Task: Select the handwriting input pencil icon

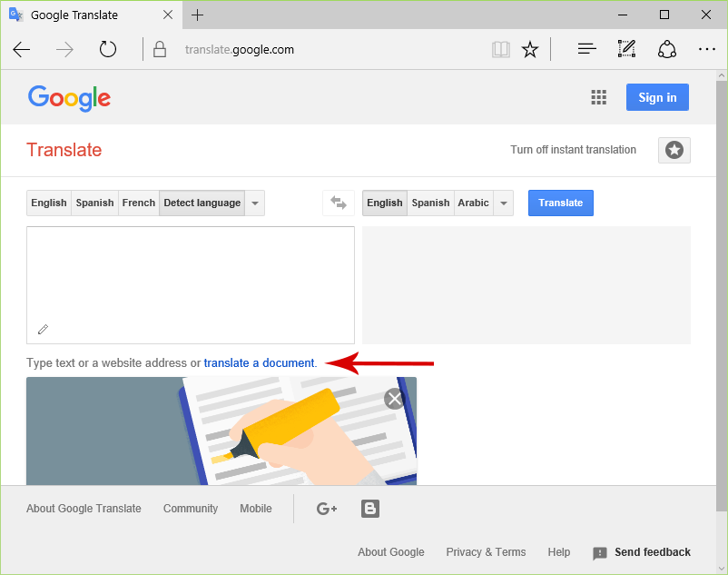Action: click(x=44, y=329)
